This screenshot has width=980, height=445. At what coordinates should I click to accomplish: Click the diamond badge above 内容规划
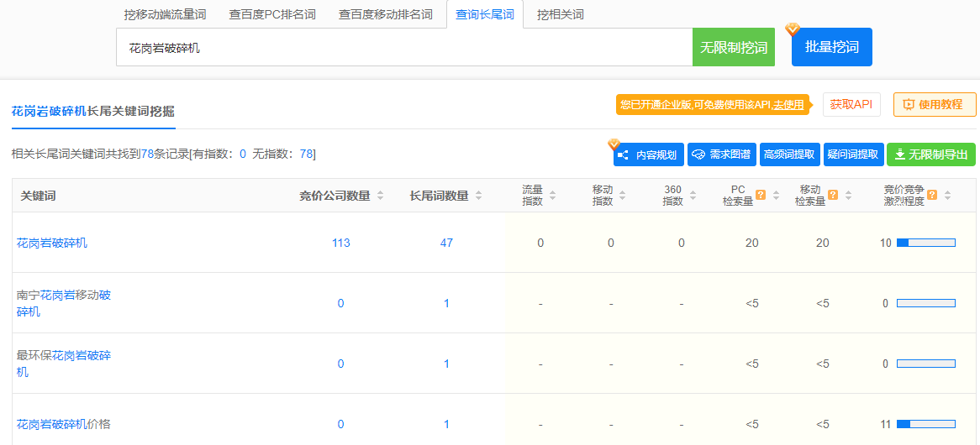614,144
